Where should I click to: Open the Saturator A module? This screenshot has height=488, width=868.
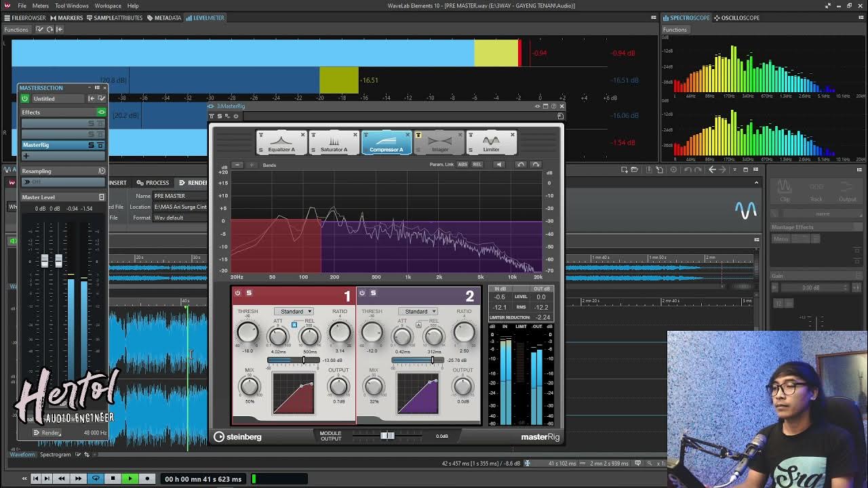(334, 142)
